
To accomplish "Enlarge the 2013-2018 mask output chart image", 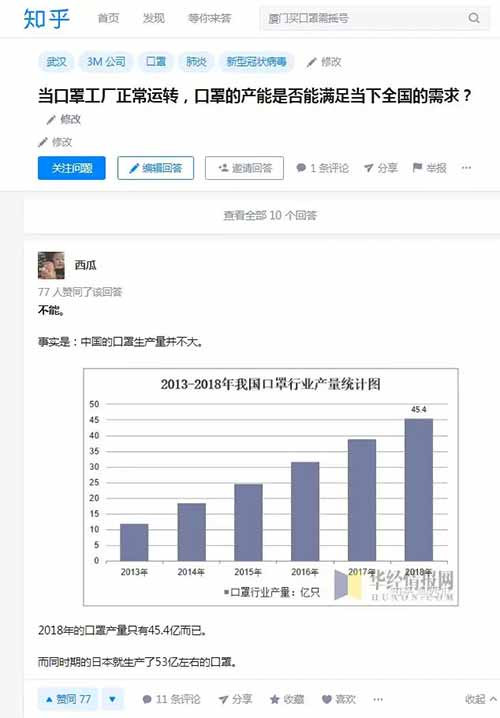I will [x=271, y=487].
